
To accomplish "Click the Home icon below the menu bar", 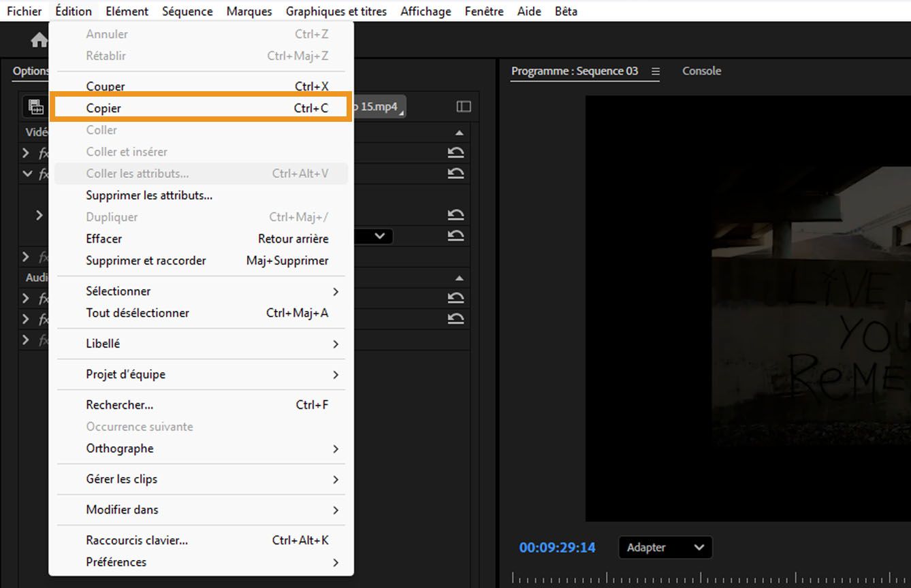I will tap(39, 41).
